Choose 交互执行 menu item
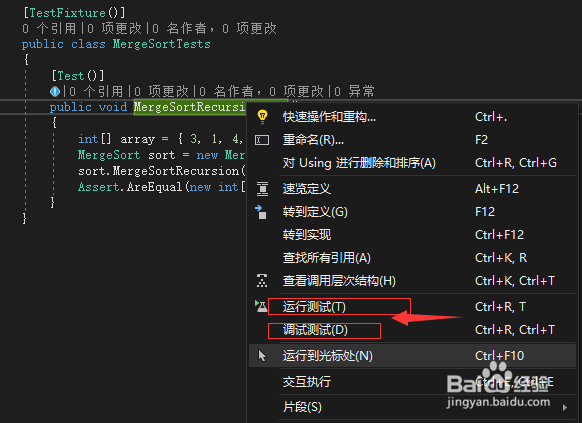 click(x=412, y=381)
